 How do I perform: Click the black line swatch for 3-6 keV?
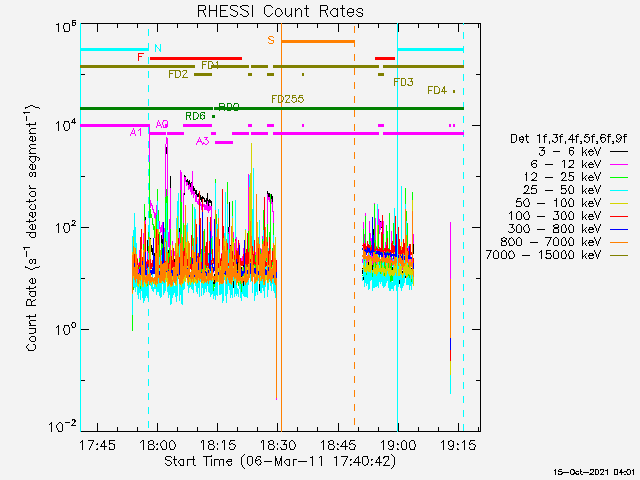tap(619, 151)
